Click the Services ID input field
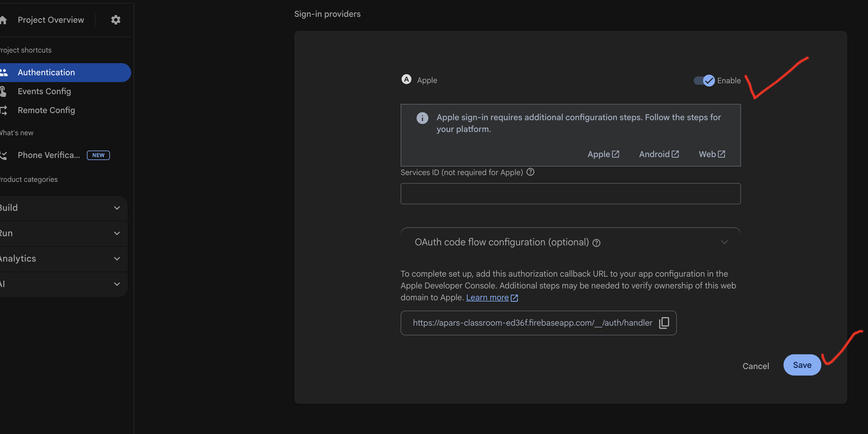Viewport: 868px width, 434px height. (570, 194)
